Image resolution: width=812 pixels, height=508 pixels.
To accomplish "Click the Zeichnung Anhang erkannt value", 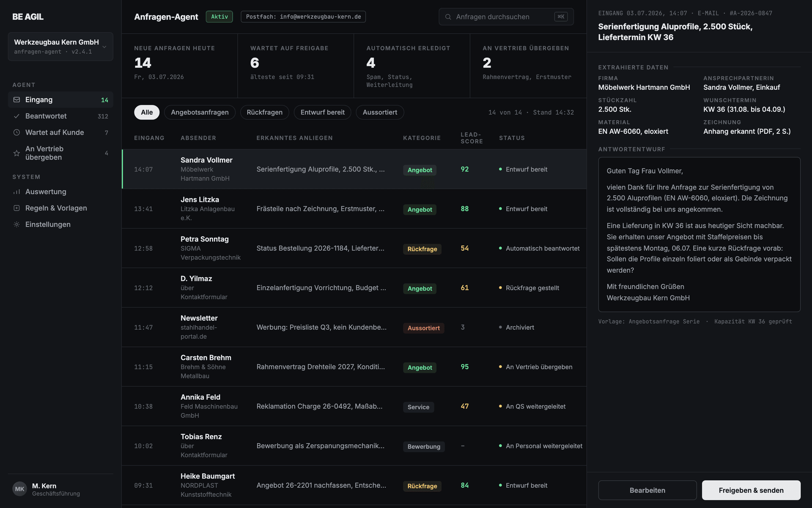I will tap(747, 131).
